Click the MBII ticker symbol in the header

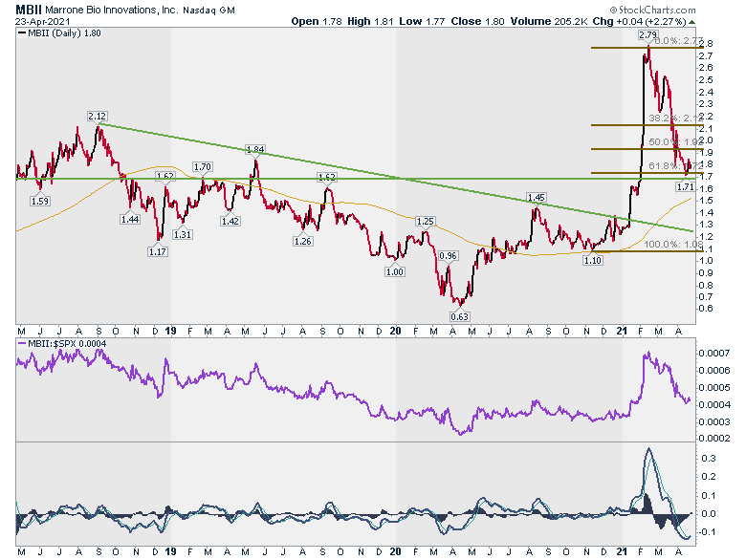[29, 10]
